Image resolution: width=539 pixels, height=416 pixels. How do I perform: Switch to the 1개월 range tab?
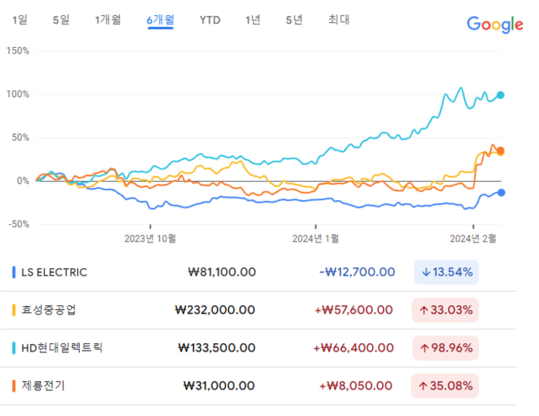[x=108, y=20]
